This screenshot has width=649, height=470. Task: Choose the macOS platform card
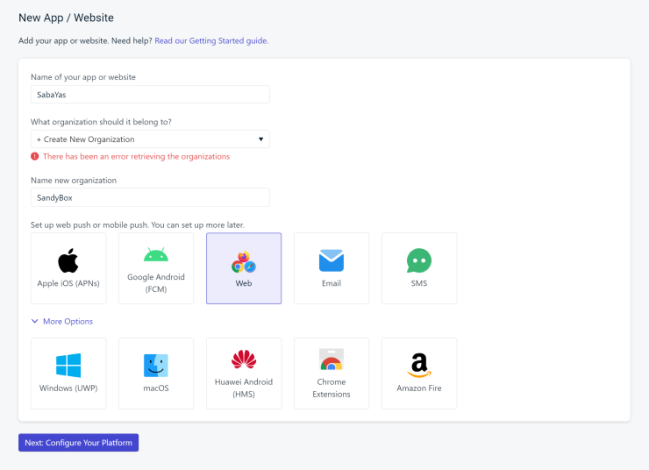(x=156, y=374)
